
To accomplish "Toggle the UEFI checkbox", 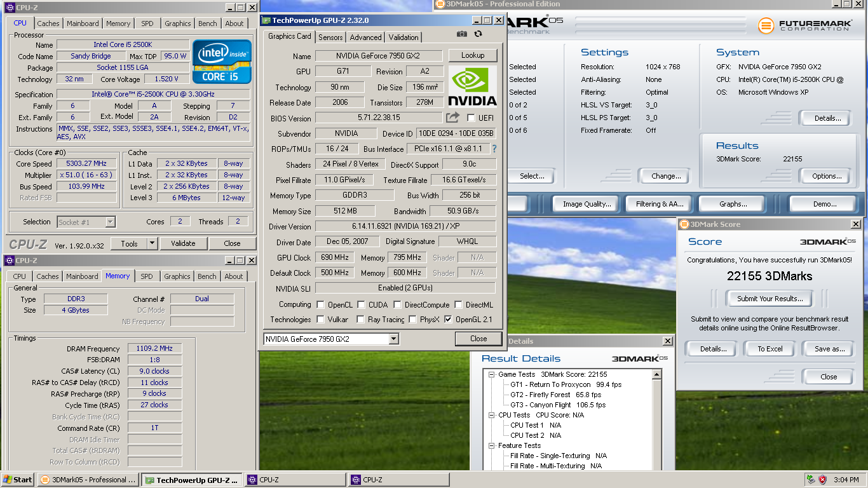I will pos(471,118).
